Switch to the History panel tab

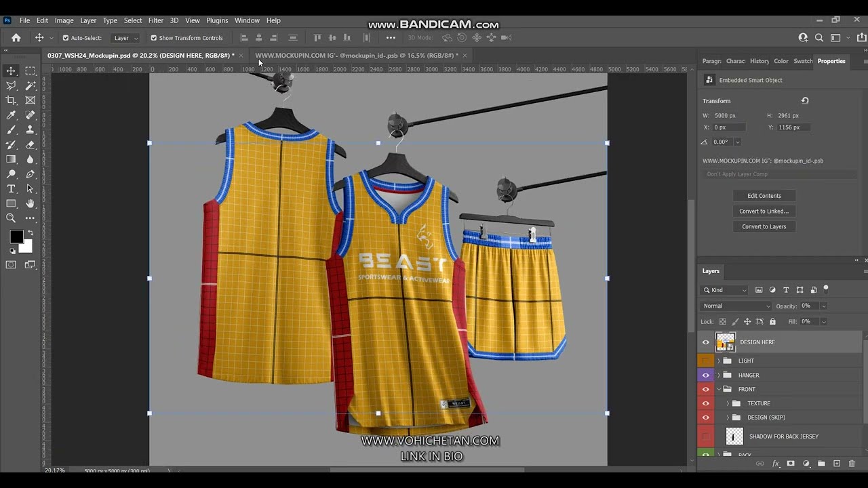[759, 61]
